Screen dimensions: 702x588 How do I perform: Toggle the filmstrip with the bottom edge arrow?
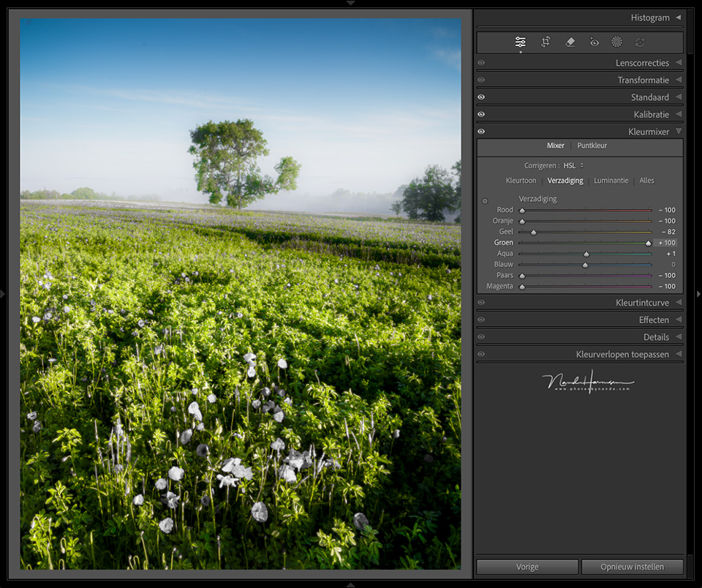point(350,584)
